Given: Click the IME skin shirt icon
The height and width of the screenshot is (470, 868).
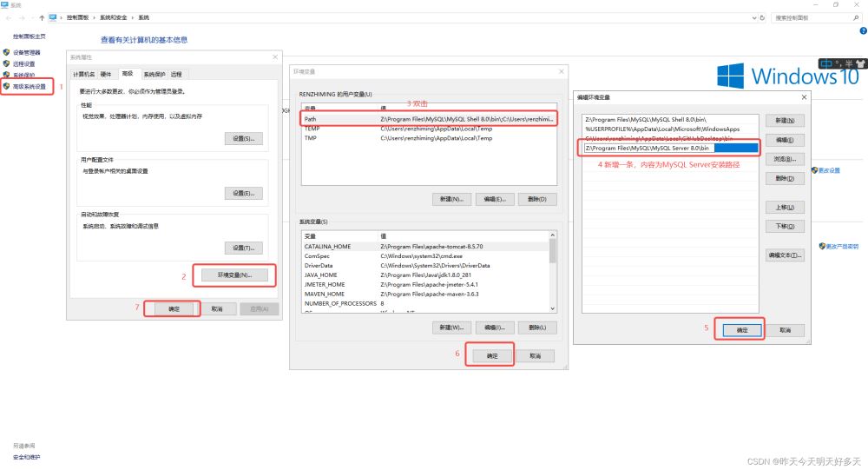Looking at the screenshot, I should coord(860,63).
